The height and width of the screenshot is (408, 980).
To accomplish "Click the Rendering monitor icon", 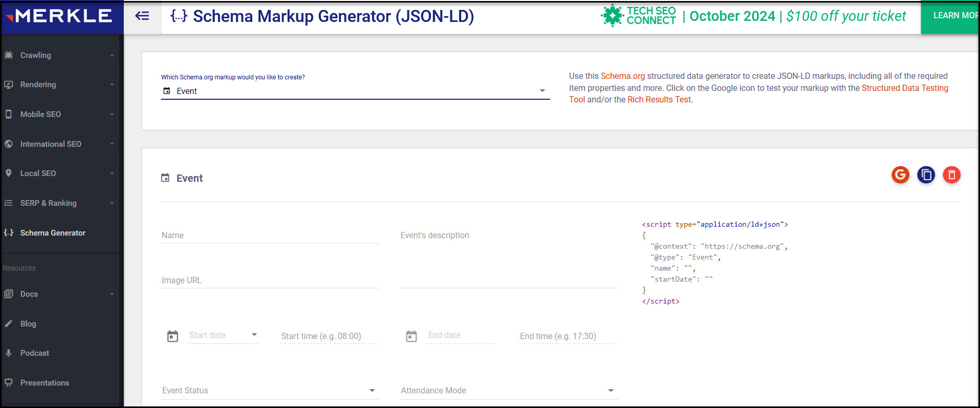I will [x=9, y=85].
